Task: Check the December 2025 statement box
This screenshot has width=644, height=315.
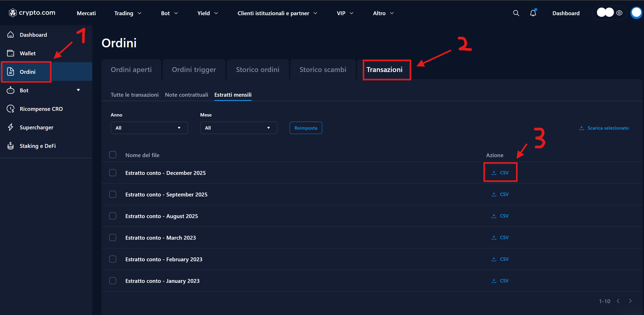Action: 113,173
